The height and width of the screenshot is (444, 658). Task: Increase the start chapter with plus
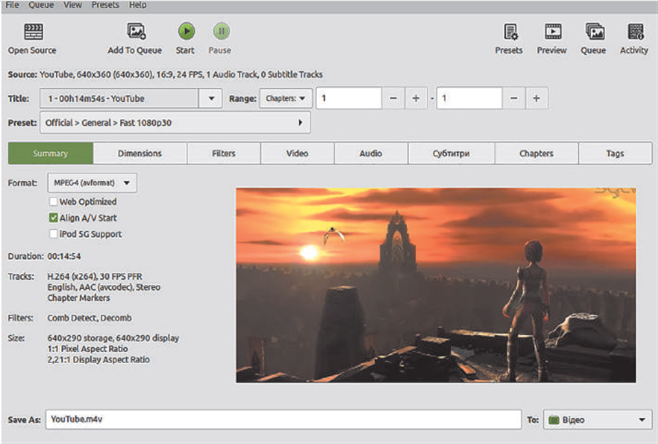click(x=415, y=98)
